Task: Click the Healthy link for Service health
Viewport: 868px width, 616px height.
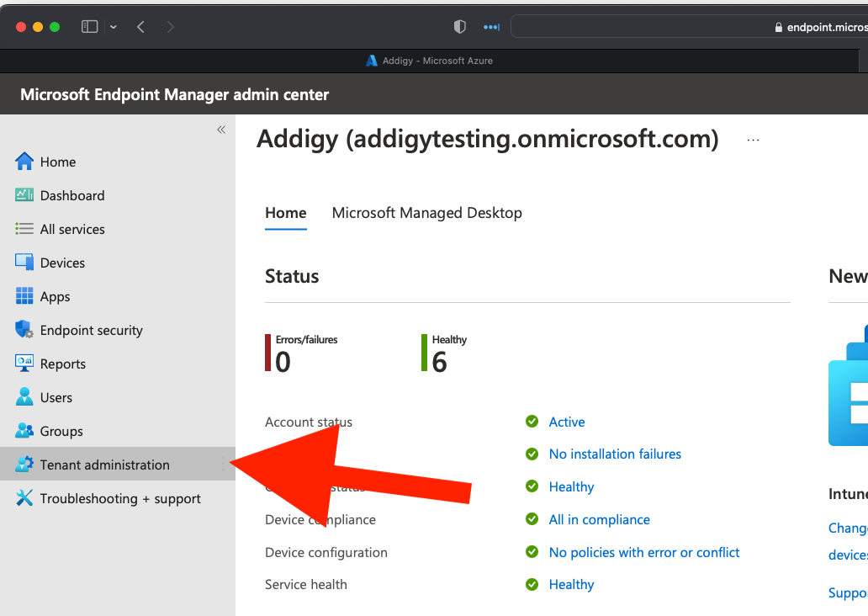Action: point(571,584)
